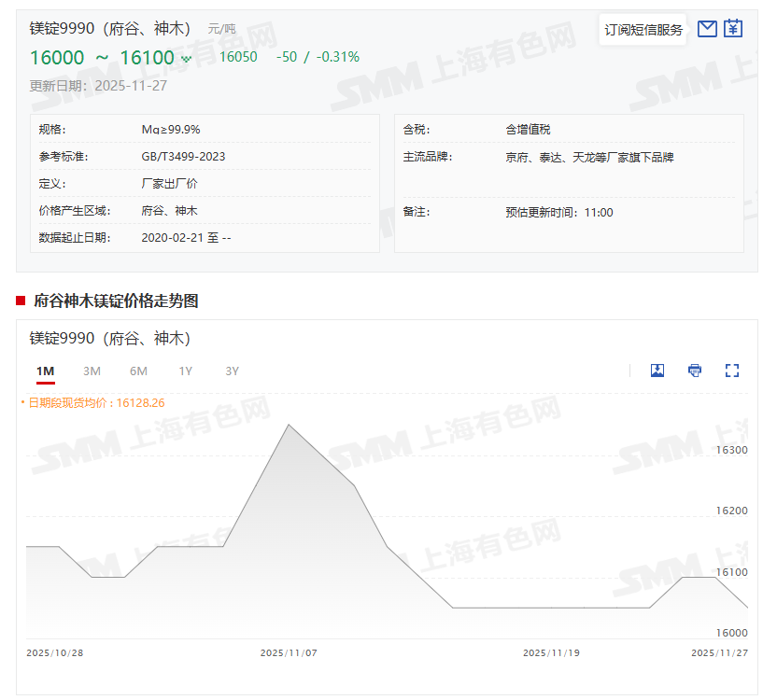Click the chart peak near 2025/11/07
Image resolution: width=763 pixels, height=700 pixels.
pyautogui.click(x=289, y=426)
